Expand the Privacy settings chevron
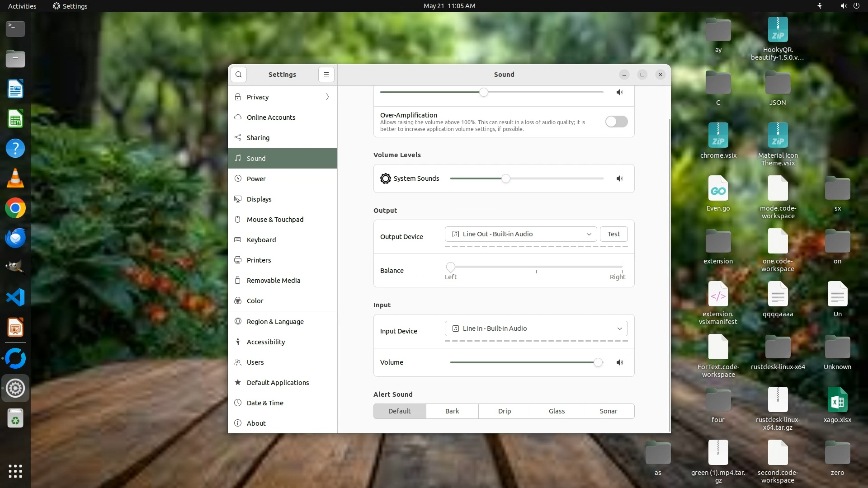This screenshot has width=868, height=488. (x=327, y=97)
